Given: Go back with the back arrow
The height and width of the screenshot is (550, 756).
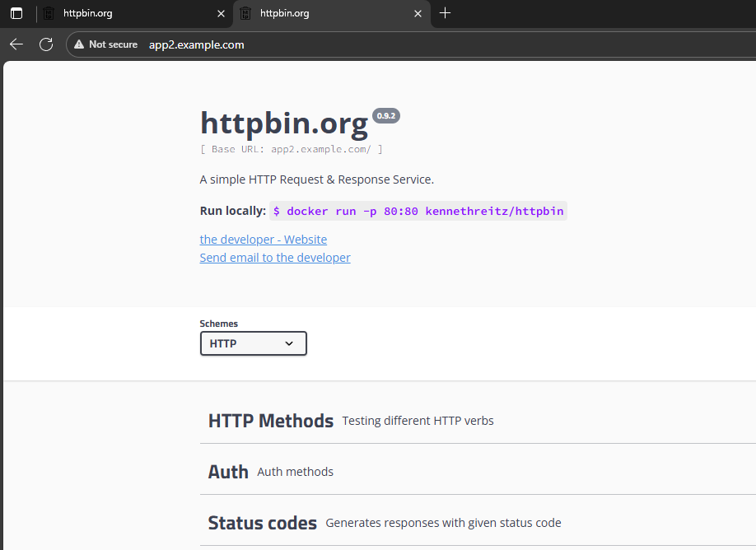Looking at the screenshot, I should (x=16, y=44).
